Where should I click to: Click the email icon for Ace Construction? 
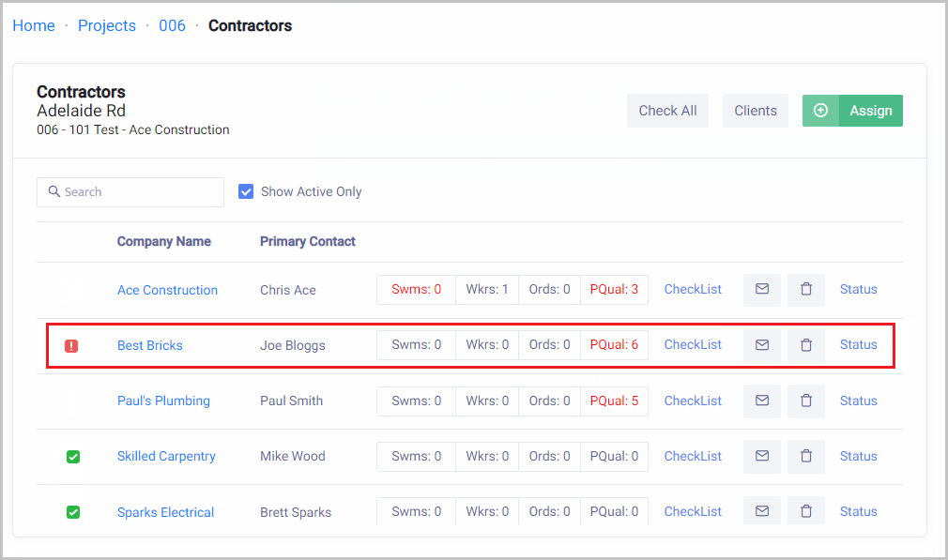[762, 290]
